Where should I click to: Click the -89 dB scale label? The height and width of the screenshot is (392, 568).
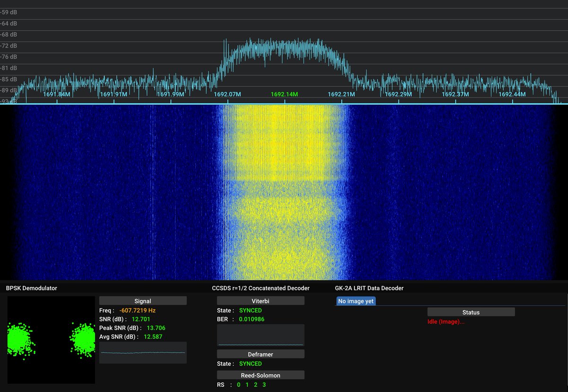click(9, 90)
